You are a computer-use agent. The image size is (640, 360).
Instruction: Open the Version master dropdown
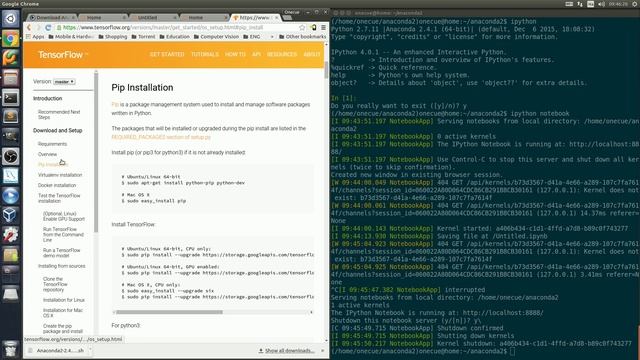(64, 82)
